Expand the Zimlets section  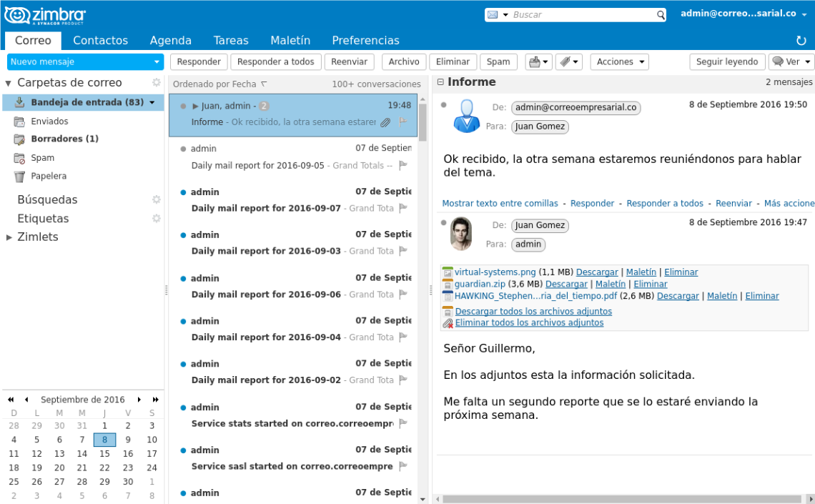tap(9, 237)
